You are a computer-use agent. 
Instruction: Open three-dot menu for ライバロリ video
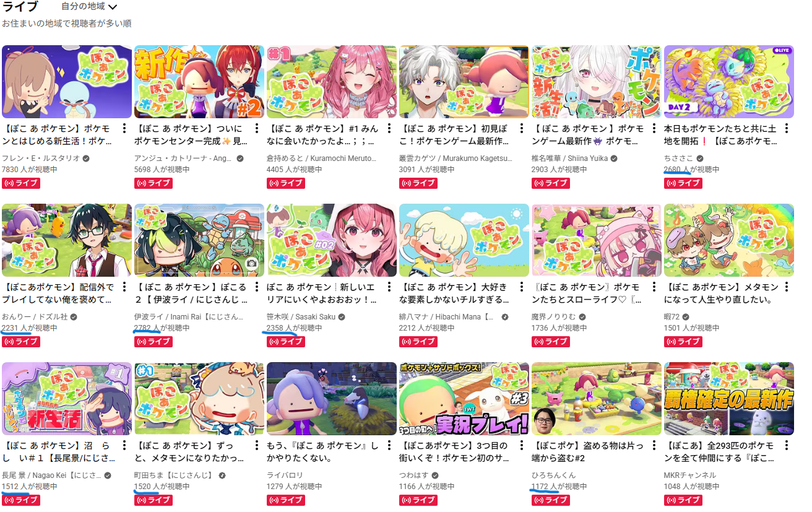pos(390,446)
